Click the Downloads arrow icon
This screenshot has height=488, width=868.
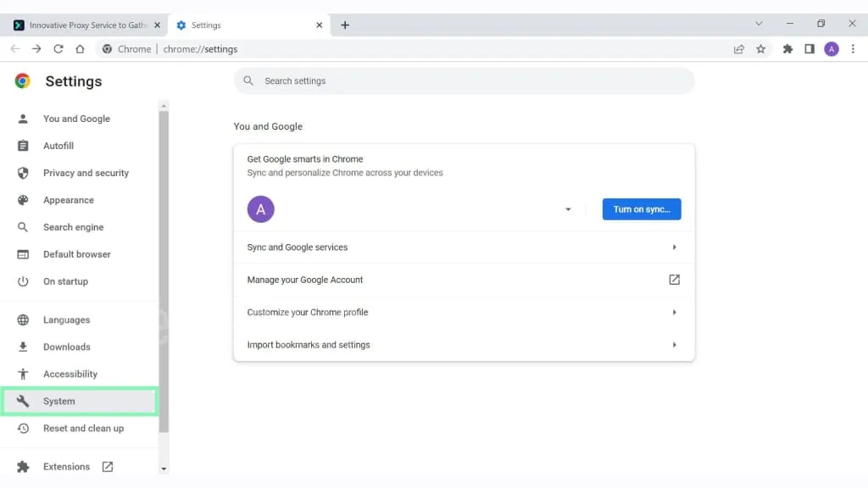(25, 347)
